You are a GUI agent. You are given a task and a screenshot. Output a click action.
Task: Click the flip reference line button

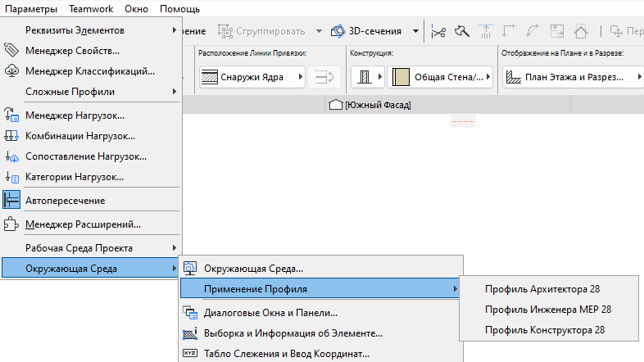click(324, 77)
